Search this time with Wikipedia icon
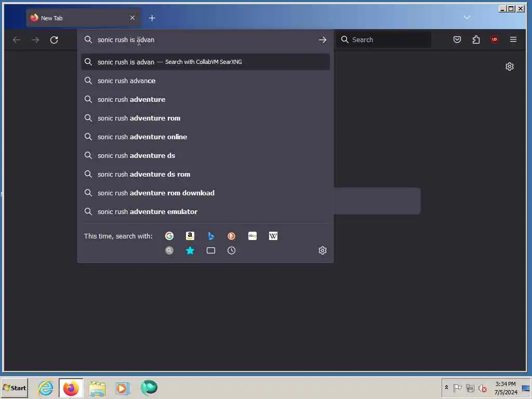The width and height of the screenshot is (532, 399). tap(273, 236)
